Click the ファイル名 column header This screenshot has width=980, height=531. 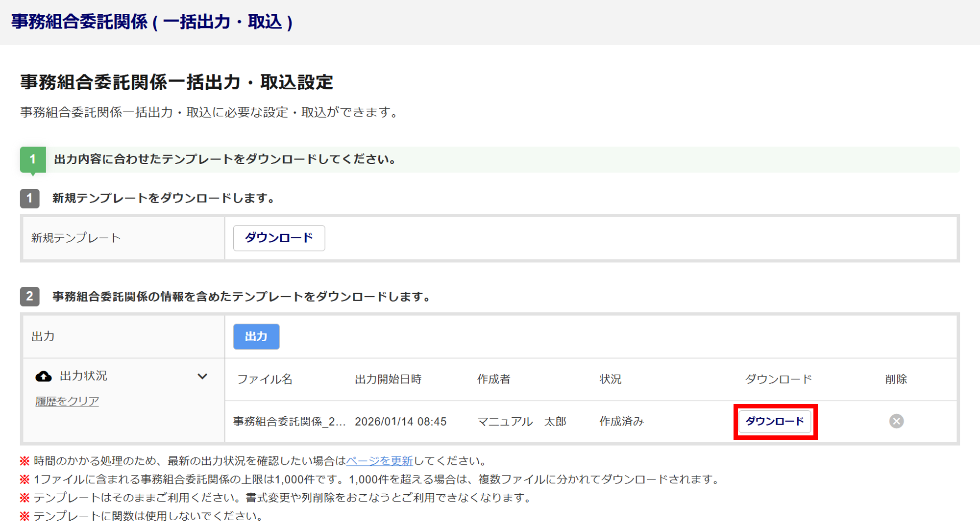pos(265,379)
